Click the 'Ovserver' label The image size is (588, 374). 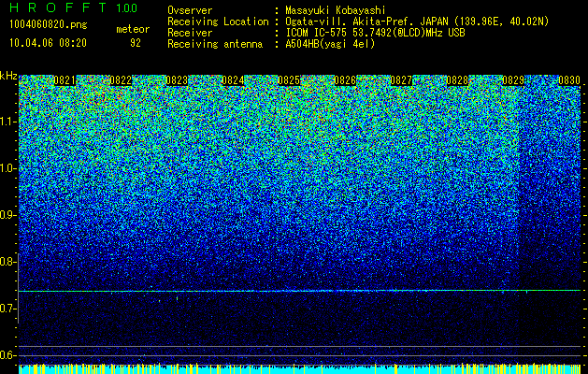[x=190, y=11]
